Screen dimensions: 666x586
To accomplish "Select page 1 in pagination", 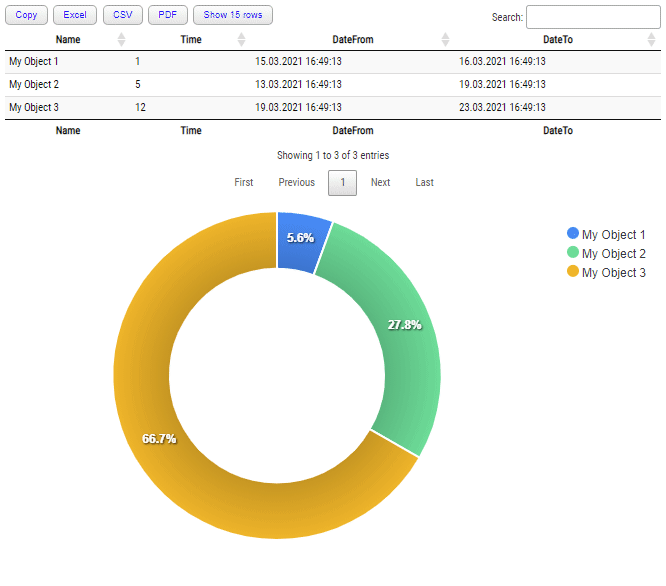I will tap(342, 183).
